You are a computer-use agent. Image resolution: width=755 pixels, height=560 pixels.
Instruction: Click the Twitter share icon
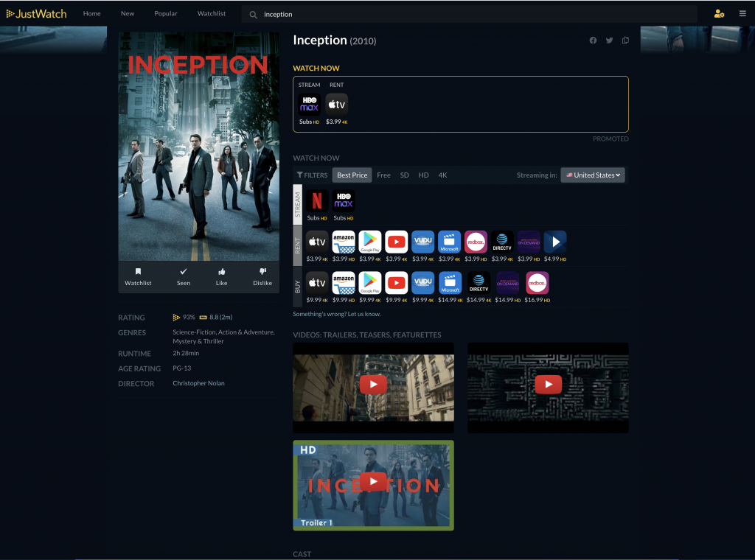pyautogui.click(x=609, y=41)
